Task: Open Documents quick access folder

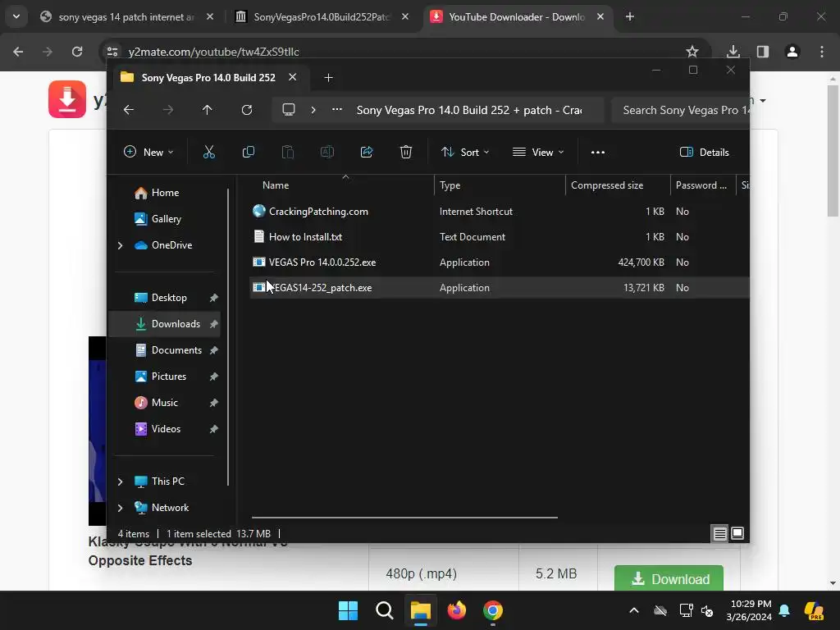Action: [165, 350]
